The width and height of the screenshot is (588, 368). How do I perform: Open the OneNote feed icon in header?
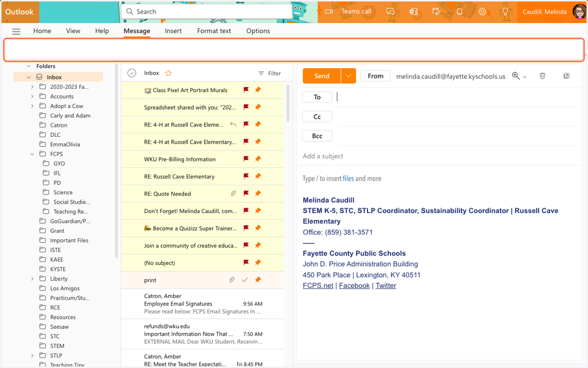[x=414, y=11]
